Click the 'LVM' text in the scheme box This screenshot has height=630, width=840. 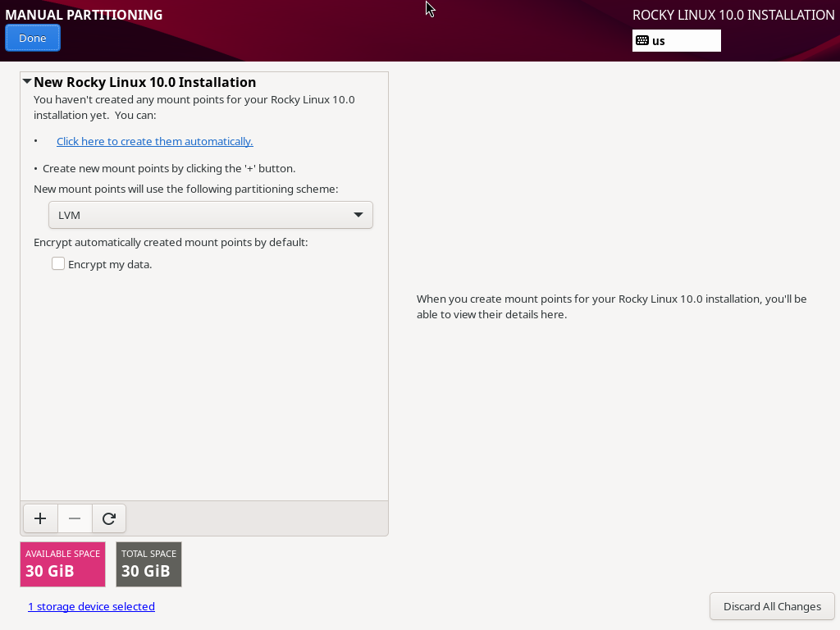tap(69, 215)
